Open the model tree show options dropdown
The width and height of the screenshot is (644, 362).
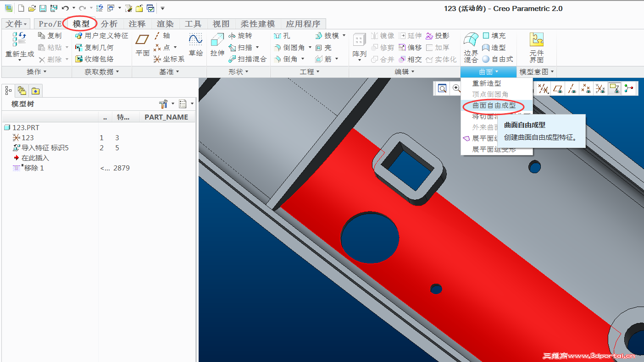[185, 104]
